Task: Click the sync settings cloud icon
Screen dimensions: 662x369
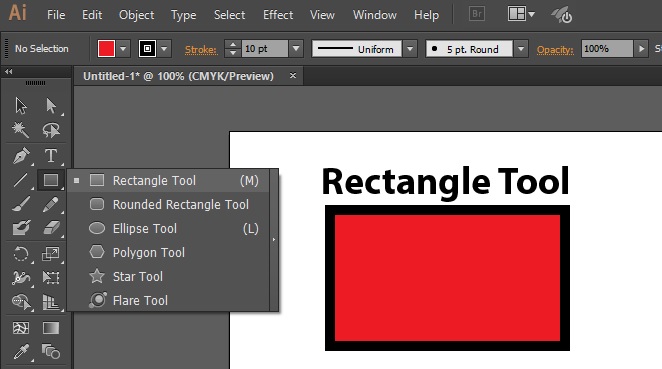Action: [x=562, y=15]
